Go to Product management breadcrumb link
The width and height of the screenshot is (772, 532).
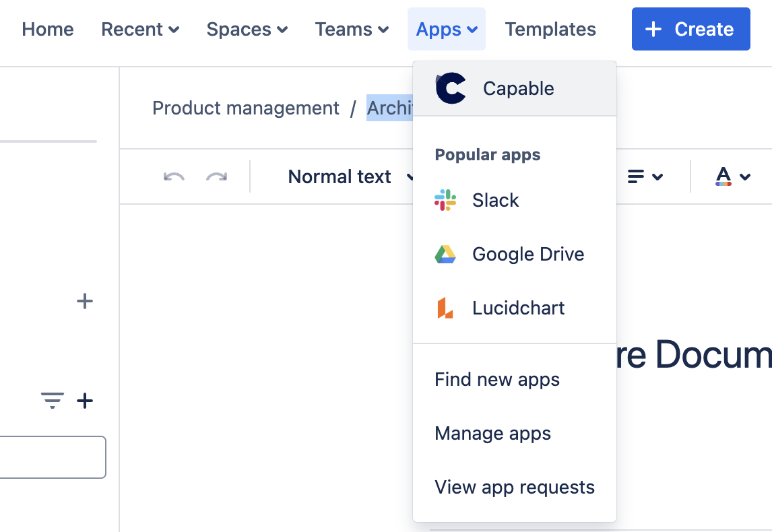click(x=246, y=108)
